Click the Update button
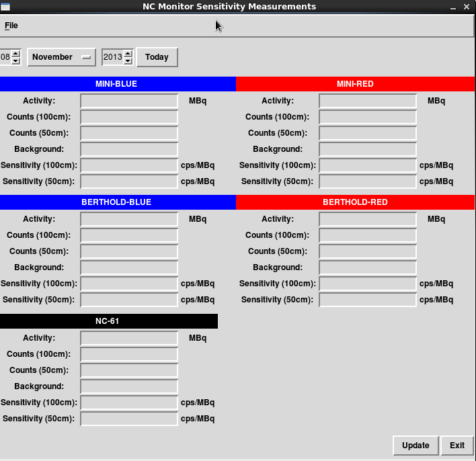476x461 pixels. coord(415,446)
